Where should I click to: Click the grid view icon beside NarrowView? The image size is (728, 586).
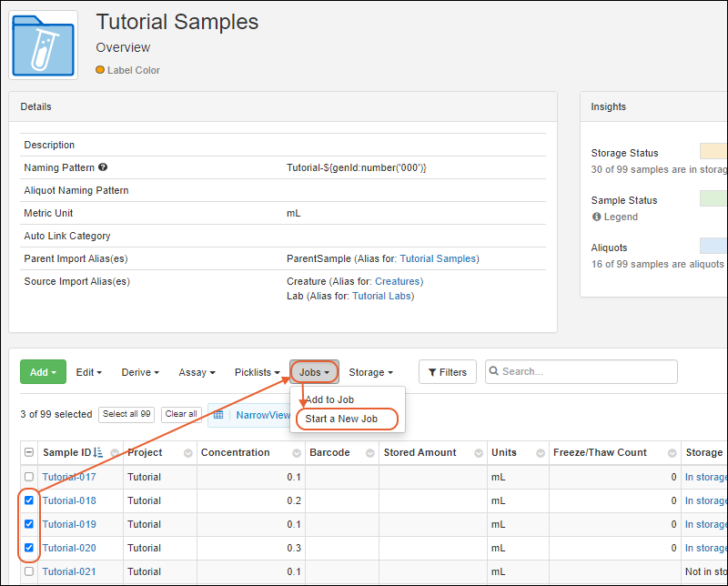219,414
